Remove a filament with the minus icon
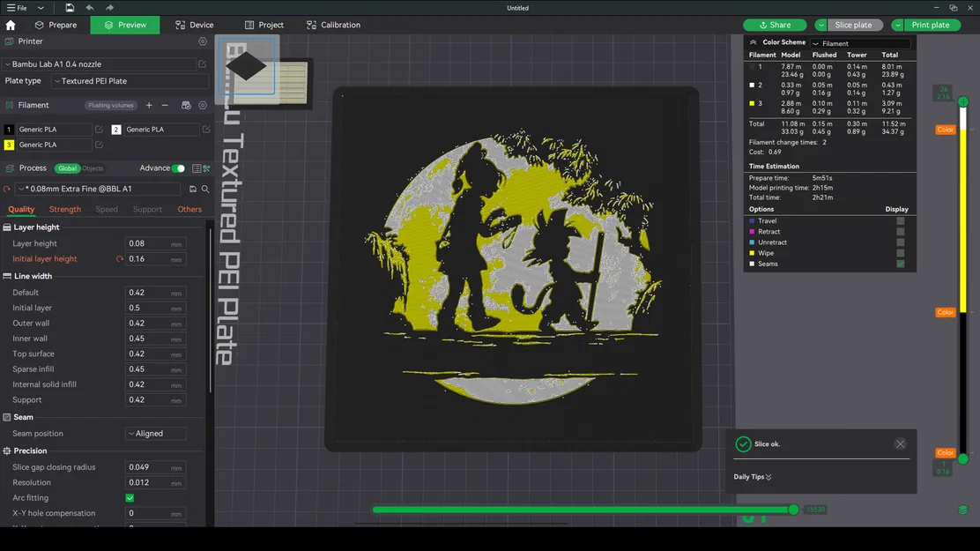The image size is (980, 551). 165,105
